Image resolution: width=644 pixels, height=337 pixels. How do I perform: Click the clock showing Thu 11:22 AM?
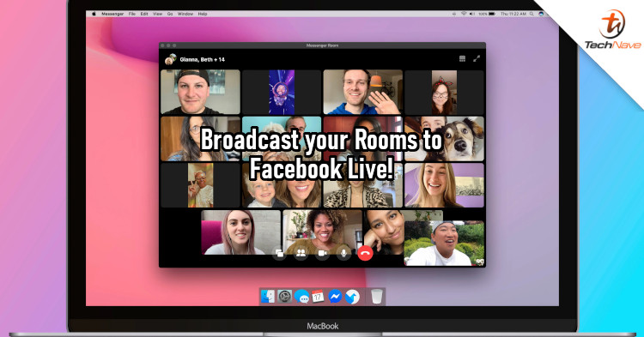pyautogui.click(x=513, y=14)
